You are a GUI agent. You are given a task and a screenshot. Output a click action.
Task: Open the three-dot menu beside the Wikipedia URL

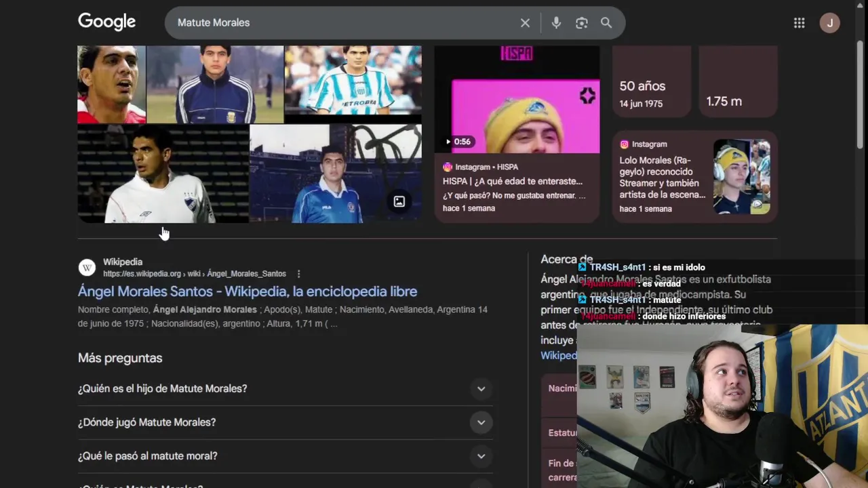point(298,274)
